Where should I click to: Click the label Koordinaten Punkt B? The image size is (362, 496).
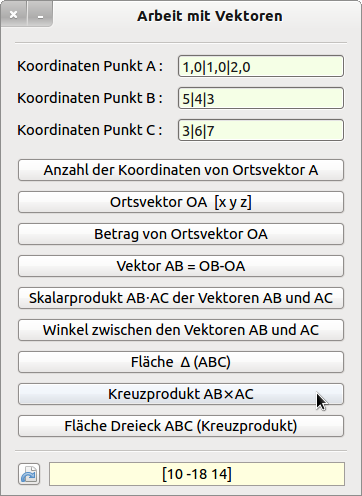(x=90, y=98)
